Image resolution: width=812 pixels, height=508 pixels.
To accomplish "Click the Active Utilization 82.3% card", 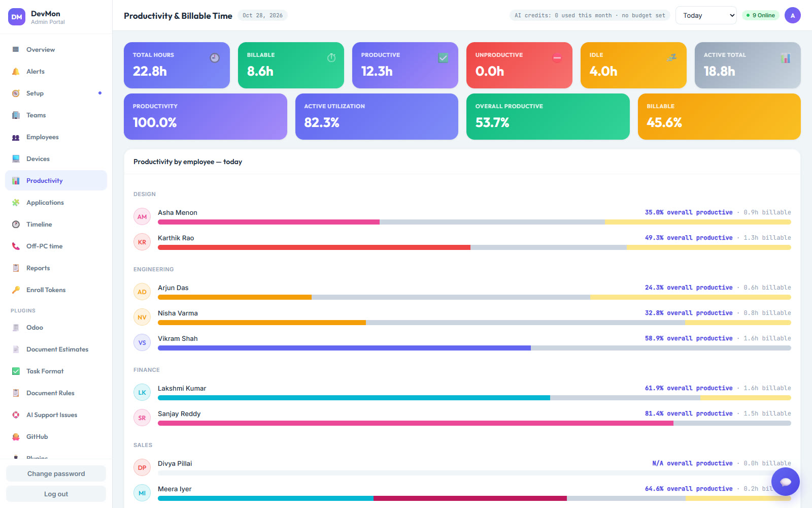I will click(377, 116).
